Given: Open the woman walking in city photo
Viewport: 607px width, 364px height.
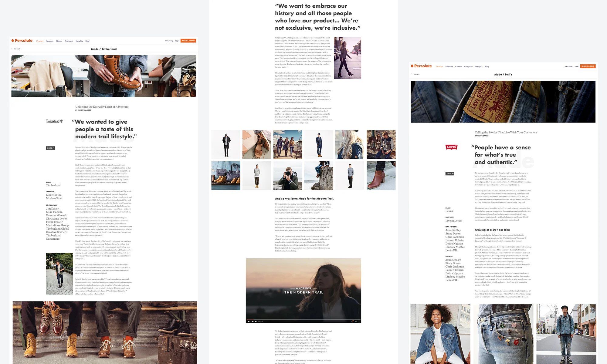Looking at the screenshot, I should click(x=348, y=58).
